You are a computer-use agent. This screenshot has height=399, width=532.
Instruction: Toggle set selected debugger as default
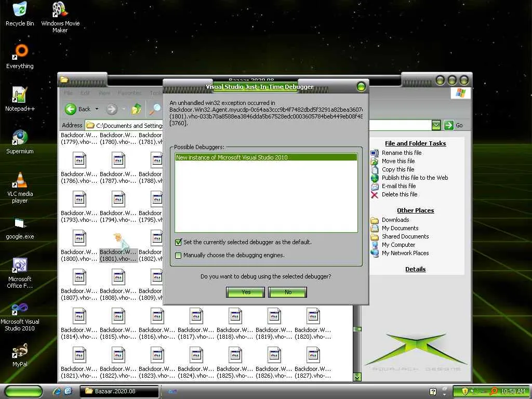(178, 242)
